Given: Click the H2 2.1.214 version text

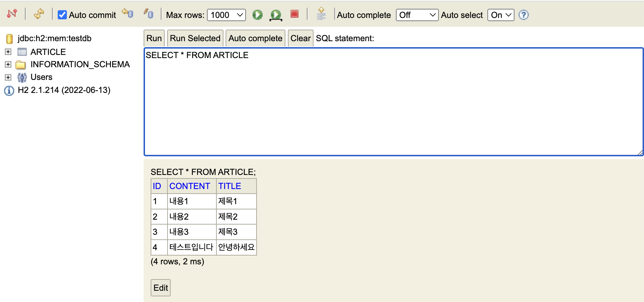Looking at the screenshot, I should click(x=64, y=90).
